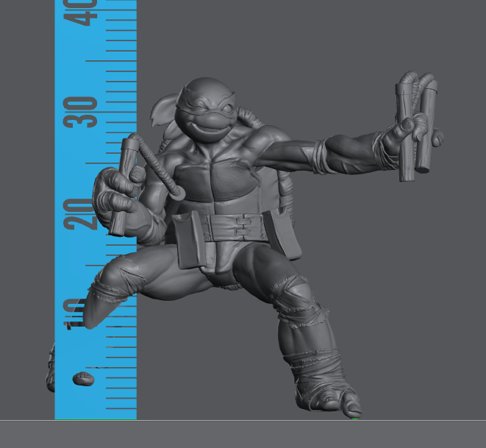Click the turtle's head
This screenshot has height=448, width=486.
pyautogui.click(x=207, y=110)
